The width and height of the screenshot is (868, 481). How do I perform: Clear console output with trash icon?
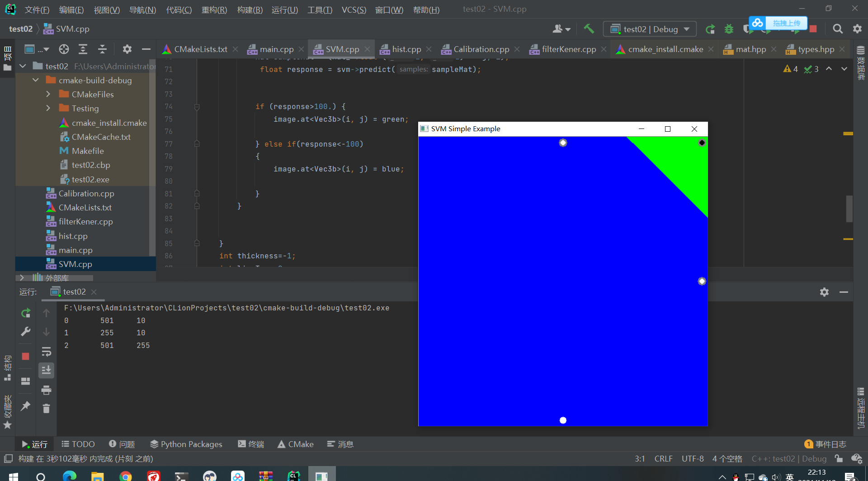[47, 408]
